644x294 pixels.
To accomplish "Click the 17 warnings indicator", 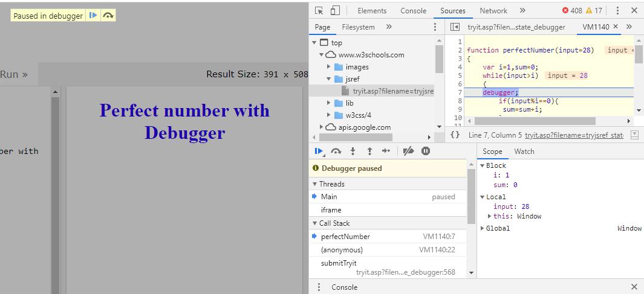I will pos(594,11).
